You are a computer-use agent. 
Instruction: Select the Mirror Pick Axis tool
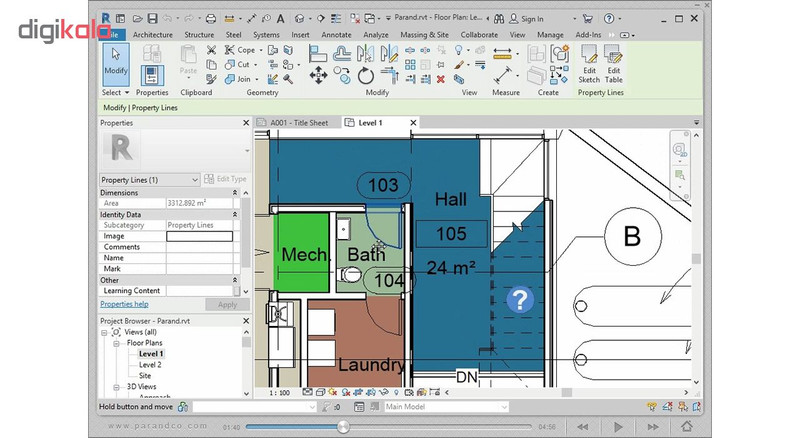[x=365, y=54]
